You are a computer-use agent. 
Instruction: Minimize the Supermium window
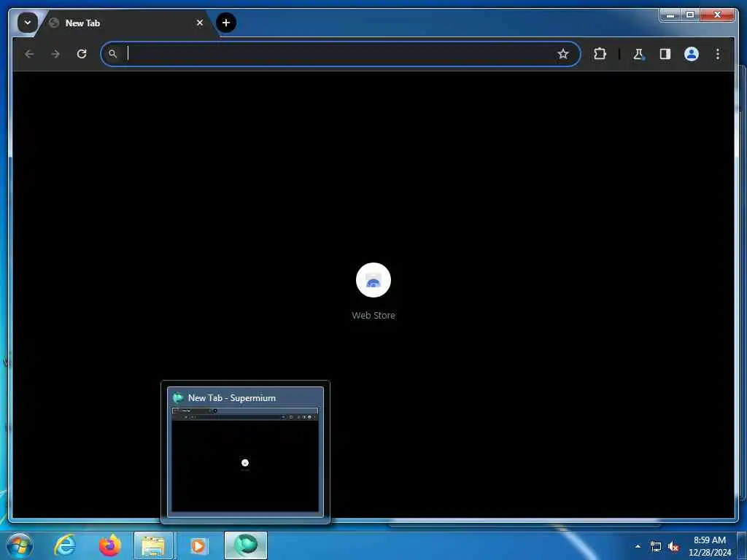(x=670, y=15)
